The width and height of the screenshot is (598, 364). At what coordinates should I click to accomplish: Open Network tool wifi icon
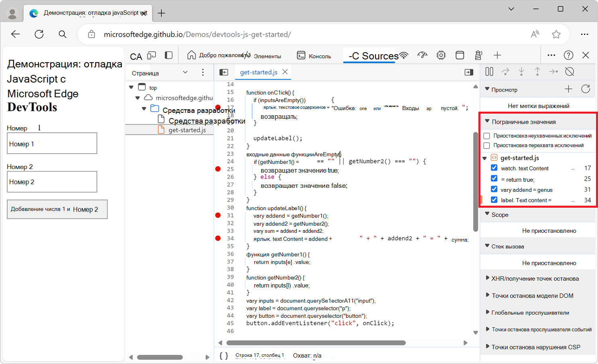point(404,55)
